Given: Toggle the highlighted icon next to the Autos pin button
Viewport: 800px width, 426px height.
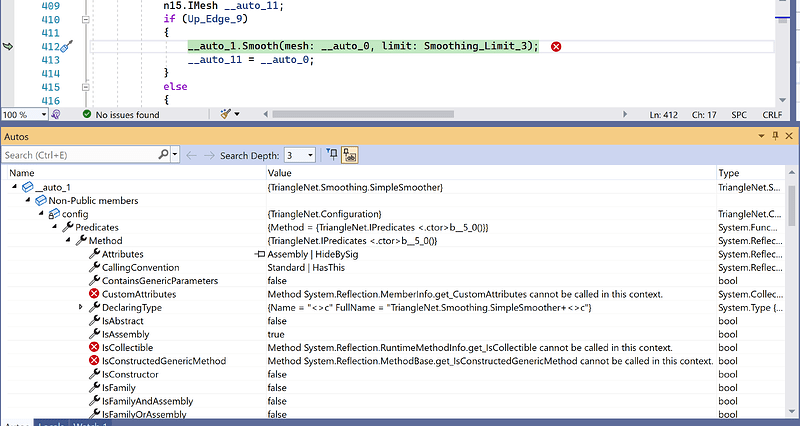Looking at the screenshot, I should pos(349,155).
